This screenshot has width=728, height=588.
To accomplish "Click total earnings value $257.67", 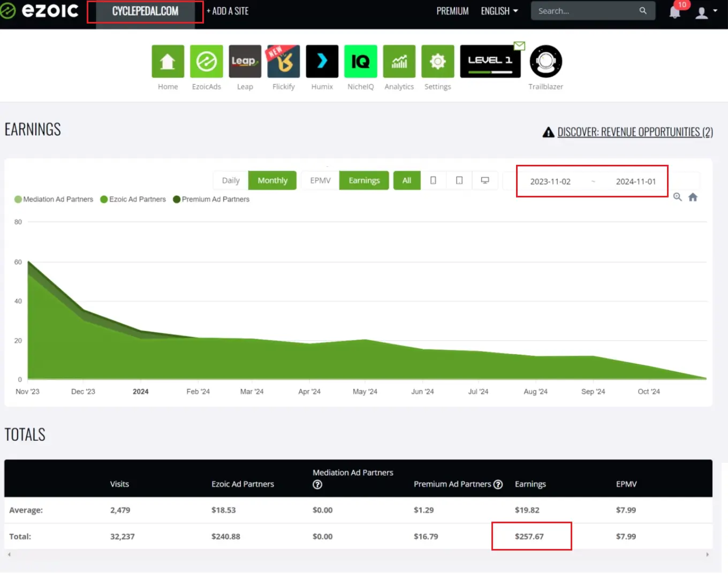I will [529, 537].
